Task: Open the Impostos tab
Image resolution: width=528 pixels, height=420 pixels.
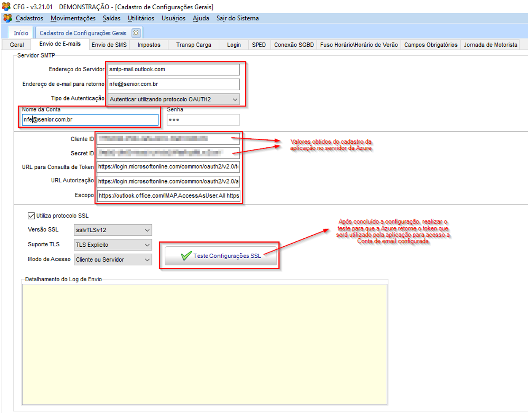Action: click(149, 45)
